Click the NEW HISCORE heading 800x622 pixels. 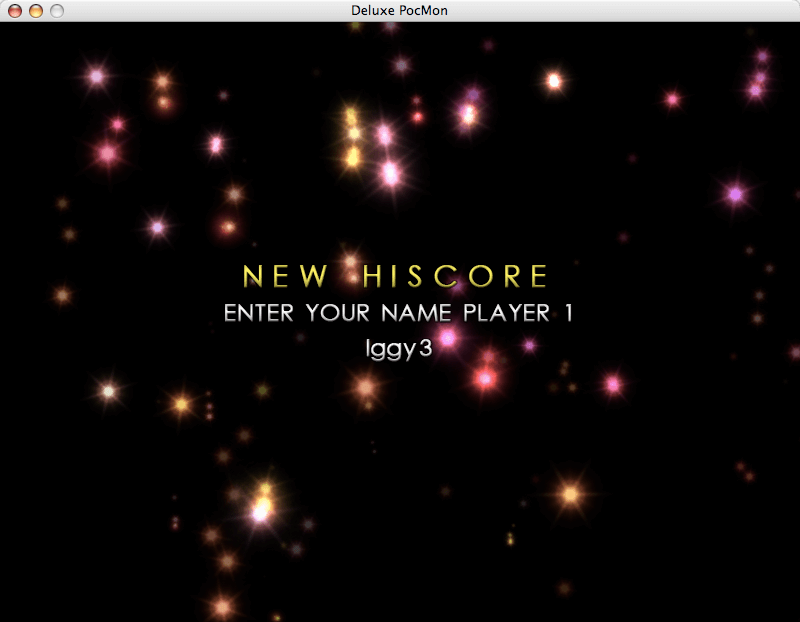click(x=395, y=276)
